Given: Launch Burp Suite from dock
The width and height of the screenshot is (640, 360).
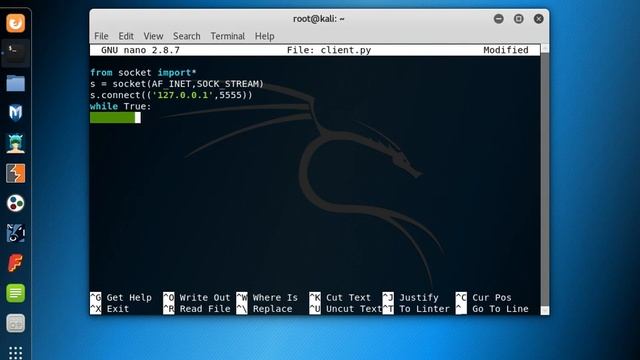Looking at the screenshot, I should (16, 173).
